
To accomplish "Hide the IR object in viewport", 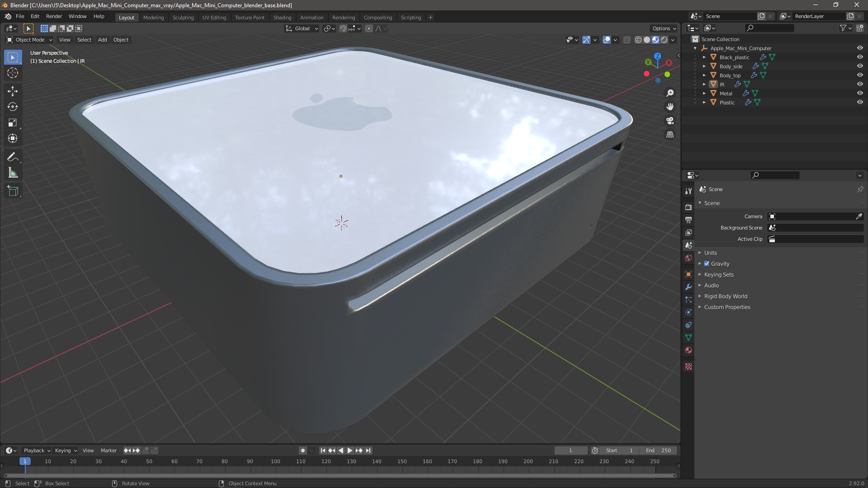I will point(860,84).
